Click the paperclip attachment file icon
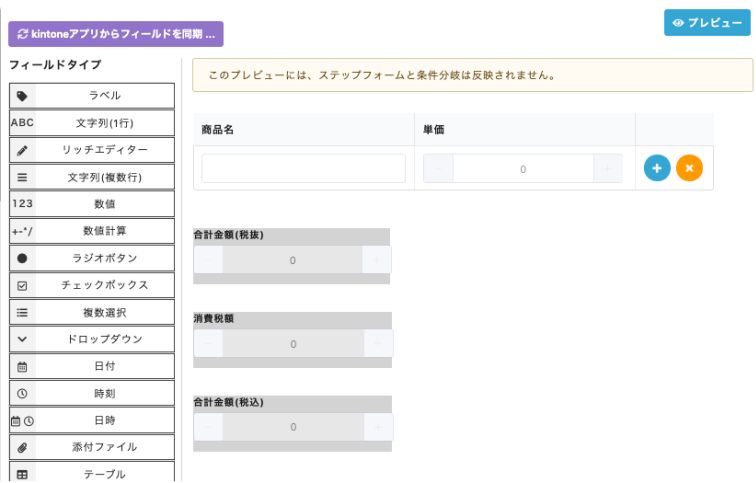Viewport: 756px width, 483px height. (x=22, y=447)
